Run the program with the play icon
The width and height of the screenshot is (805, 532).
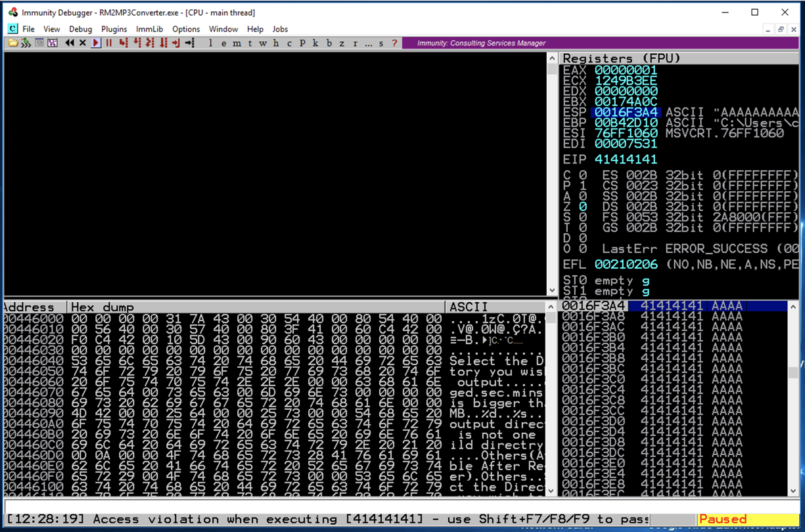pos(96,43)
